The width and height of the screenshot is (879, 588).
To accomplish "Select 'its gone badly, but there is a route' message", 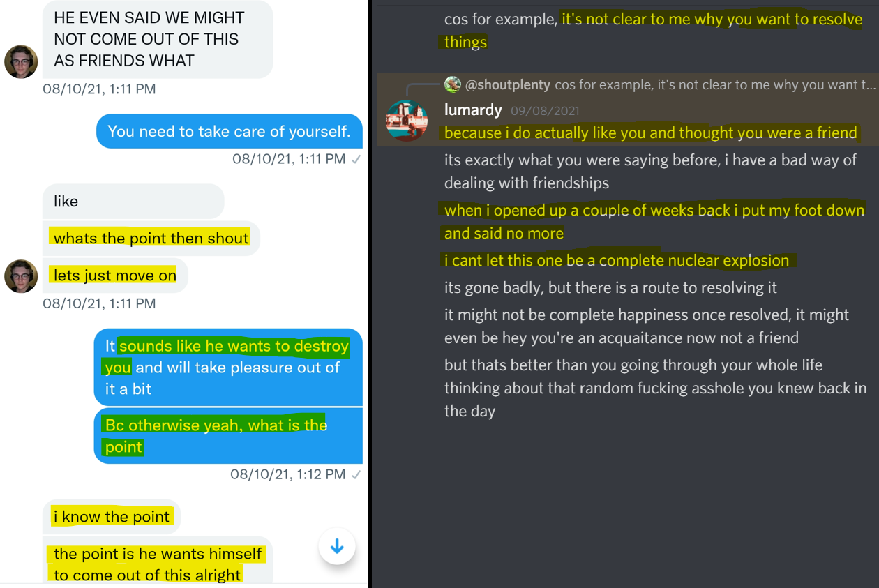I will [x=610, y=287].
